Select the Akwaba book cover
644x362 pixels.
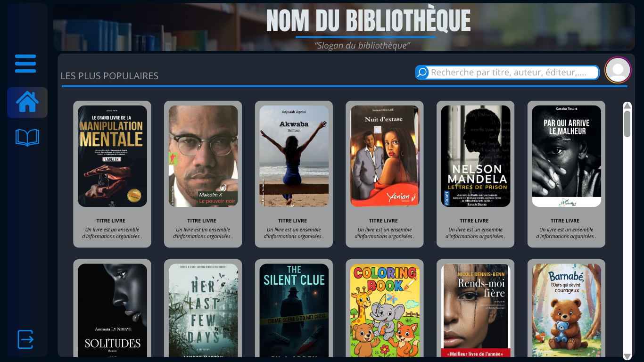pos(294,156)
